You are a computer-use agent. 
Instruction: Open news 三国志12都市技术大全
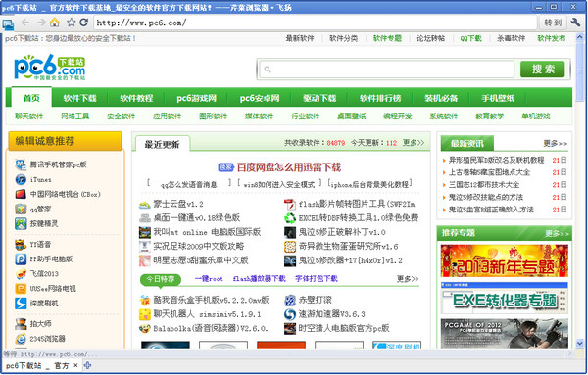click(x=484, y=185)
